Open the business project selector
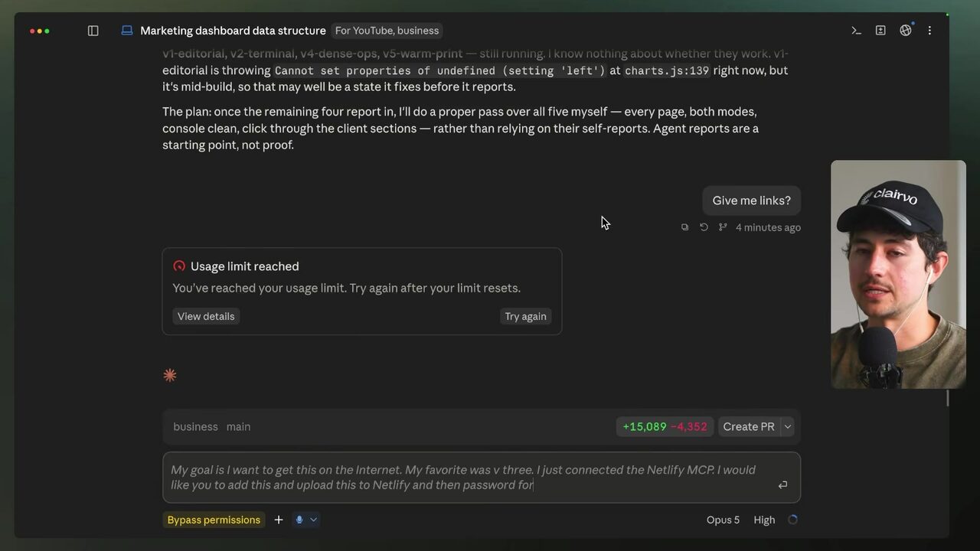This screenshot has width=980, height=551. coord(195,427)
